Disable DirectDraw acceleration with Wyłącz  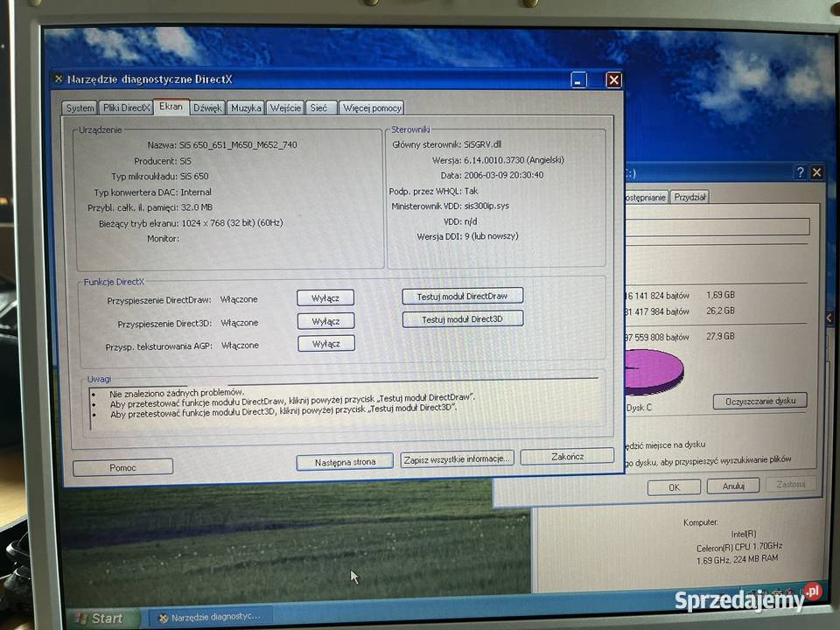(x=325, y=298)
